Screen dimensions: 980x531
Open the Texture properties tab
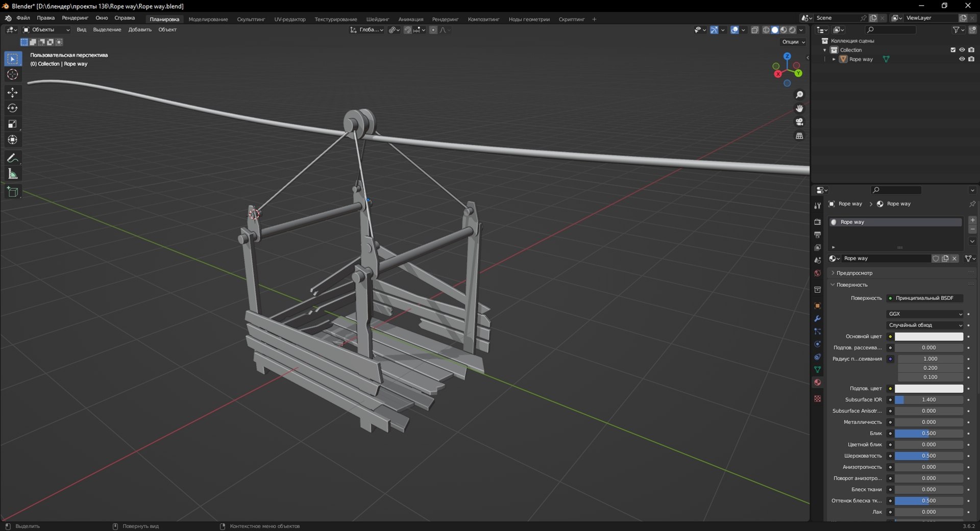coord(817,398)
